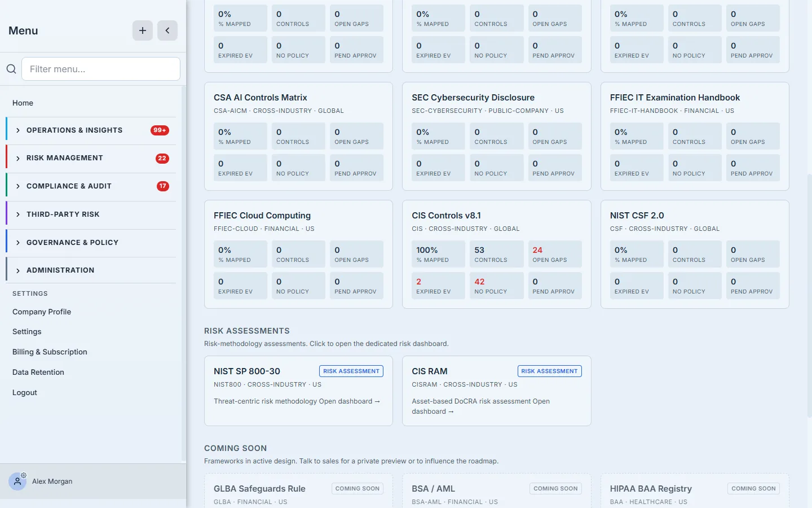
Task: Expand Compliance & Audit section
Action: click(x=91, y=186)
